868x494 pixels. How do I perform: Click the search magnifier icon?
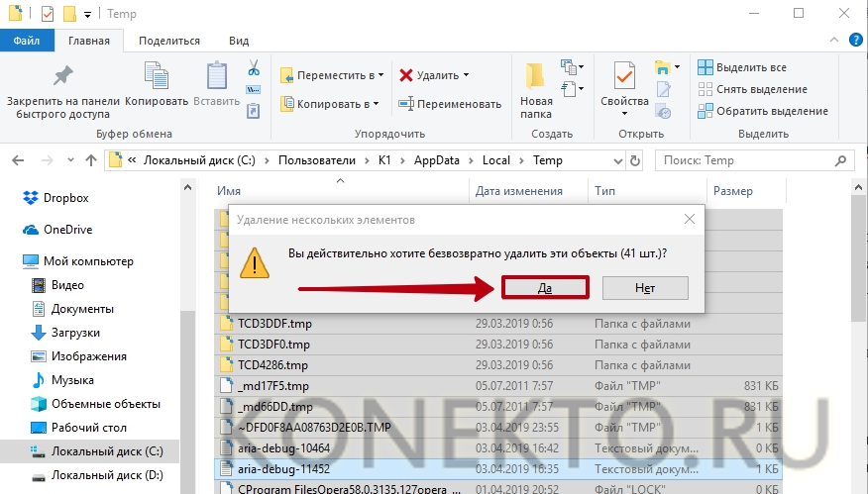click(840, 160)
